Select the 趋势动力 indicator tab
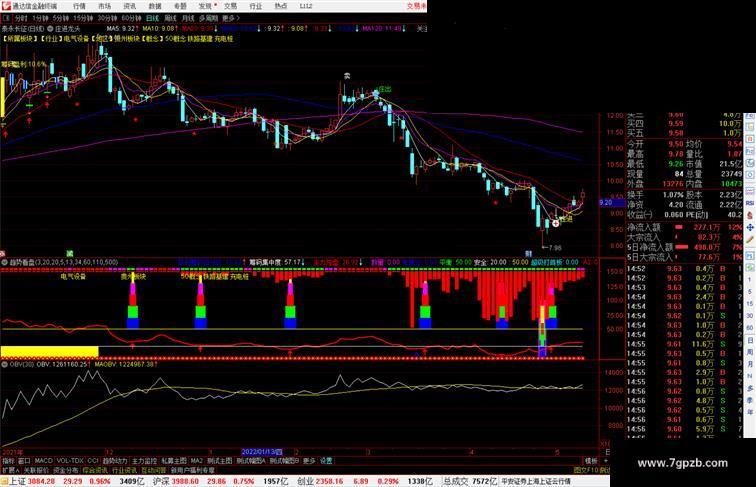This screenshot has width=756, height=487. [115, 461]
